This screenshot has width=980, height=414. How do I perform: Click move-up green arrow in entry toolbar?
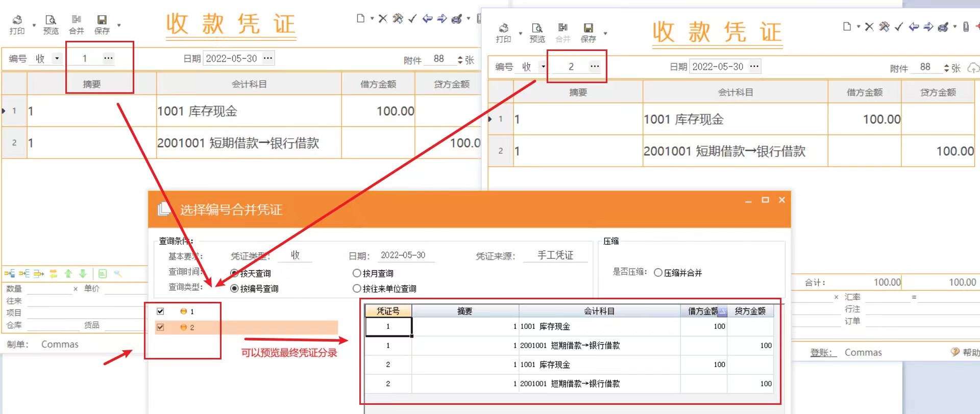tap(68, 274)
